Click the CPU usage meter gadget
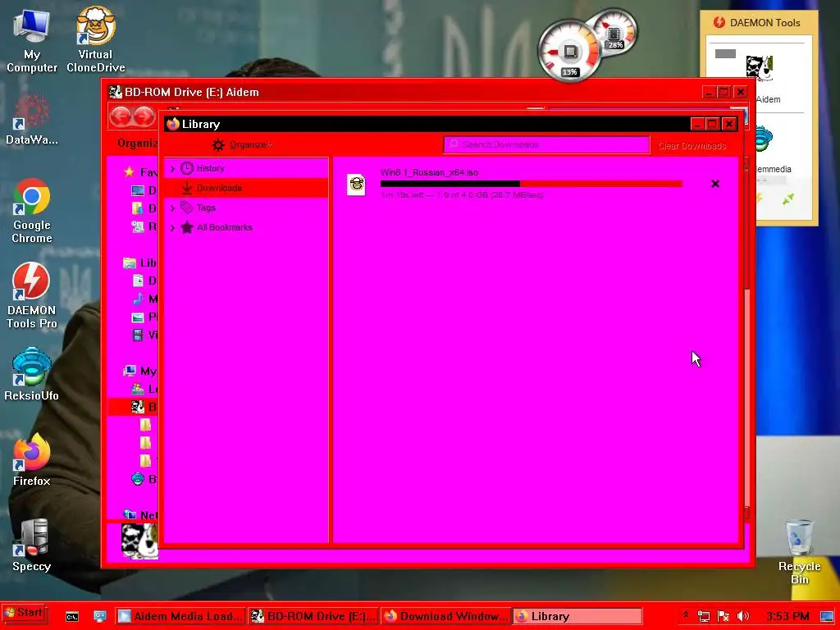This screenshot has width=840, height=630. 569,52
